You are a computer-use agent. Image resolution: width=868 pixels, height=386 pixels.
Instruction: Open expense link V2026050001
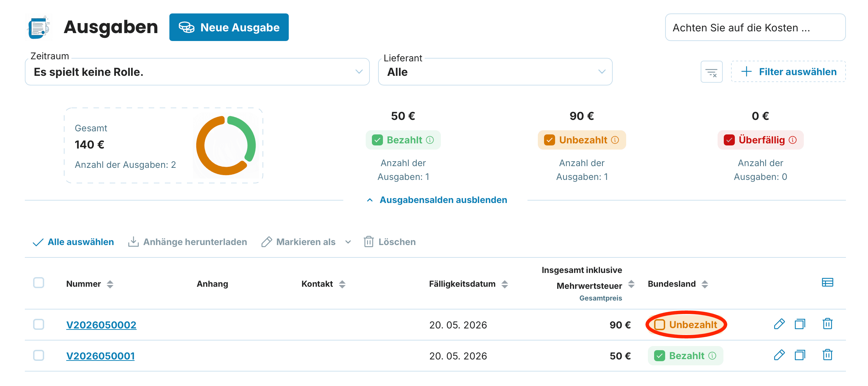(x=100, y=356)
